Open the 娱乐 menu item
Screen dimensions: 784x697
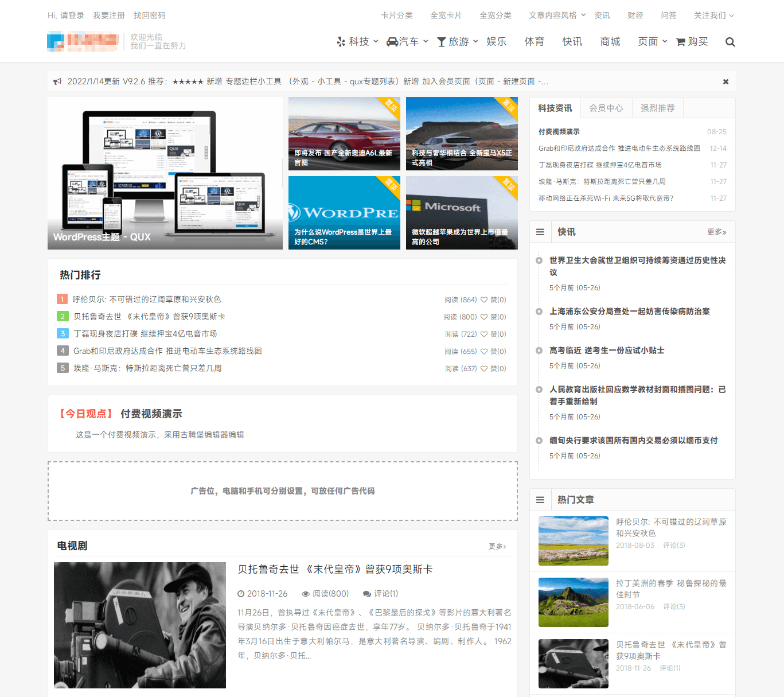(496, 41)
